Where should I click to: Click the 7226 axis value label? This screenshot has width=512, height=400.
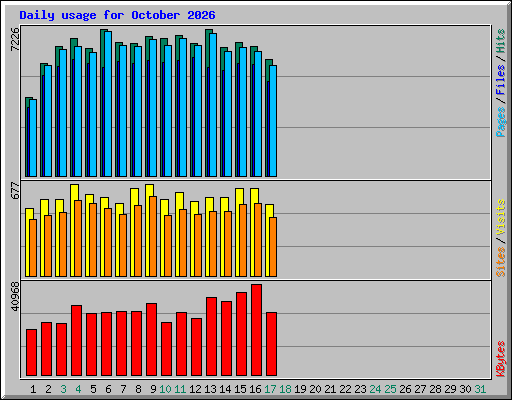tap(15, 39)
